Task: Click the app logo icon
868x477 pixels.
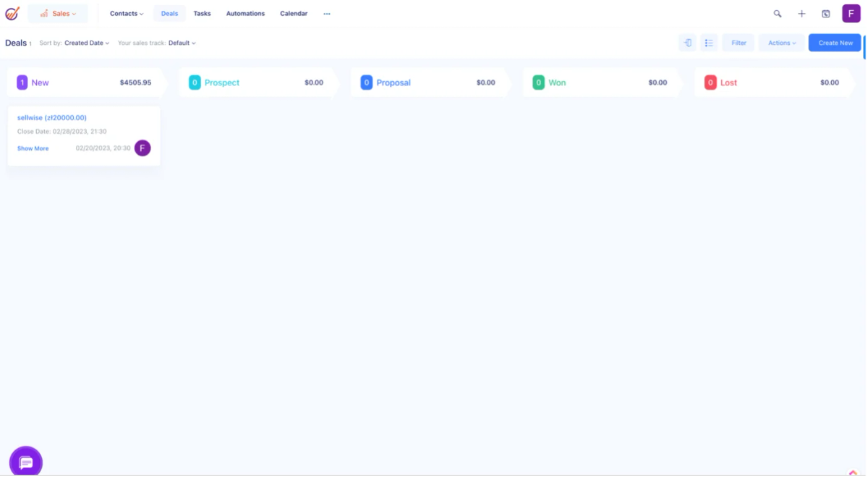Action: 12,14
